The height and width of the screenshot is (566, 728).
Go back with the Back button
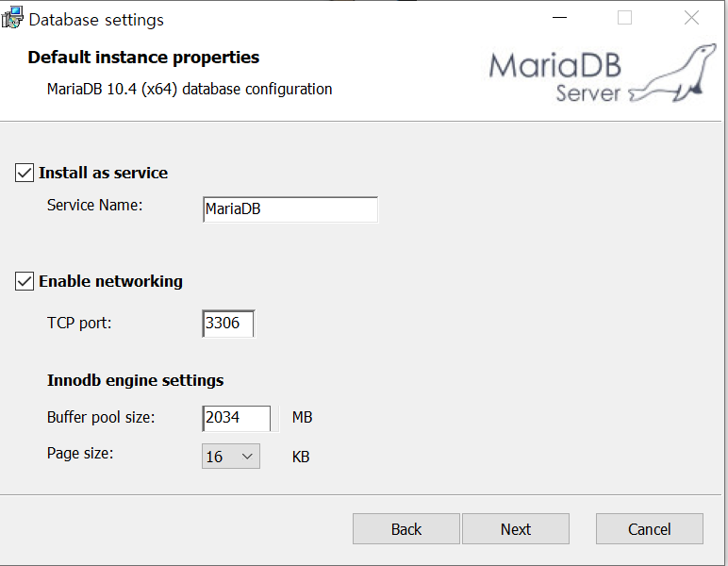[x=406, y=529]
